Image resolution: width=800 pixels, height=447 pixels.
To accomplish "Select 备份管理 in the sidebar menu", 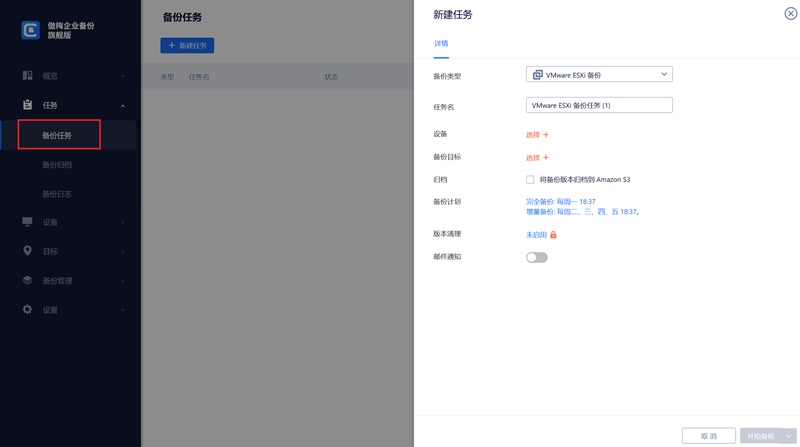I will click(x=57, y=281).
